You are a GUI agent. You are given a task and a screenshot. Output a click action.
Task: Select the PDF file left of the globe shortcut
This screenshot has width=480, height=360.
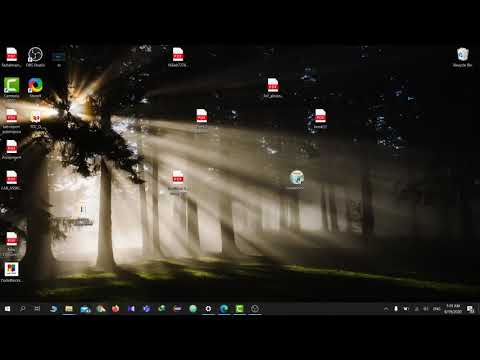178,182
